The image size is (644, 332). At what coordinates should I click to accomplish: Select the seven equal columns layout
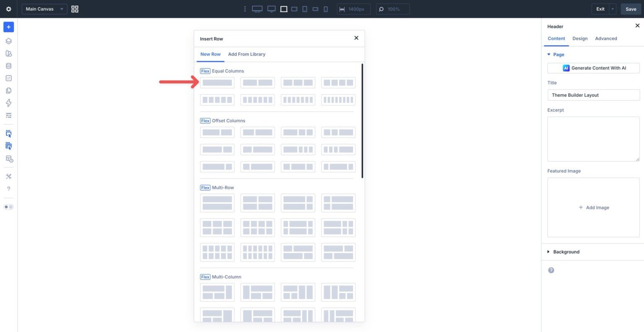[x=298, y=100]
